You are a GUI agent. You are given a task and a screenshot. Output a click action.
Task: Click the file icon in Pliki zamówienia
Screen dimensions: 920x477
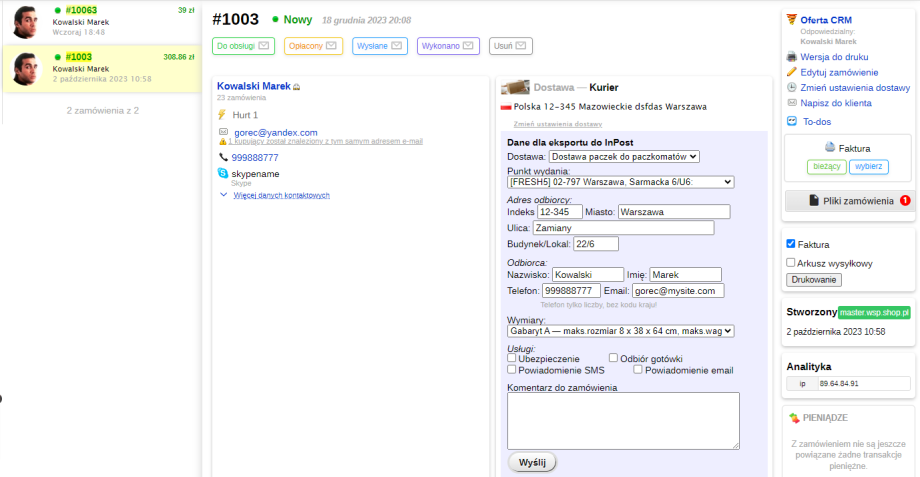coord(814,201)
